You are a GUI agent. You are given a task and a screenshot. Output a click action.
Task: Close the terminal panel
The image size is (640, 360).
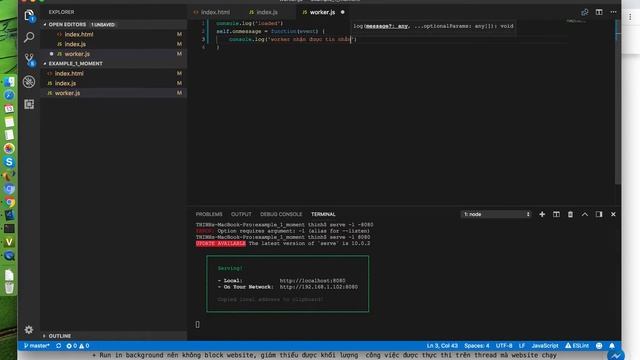[613, 214]
